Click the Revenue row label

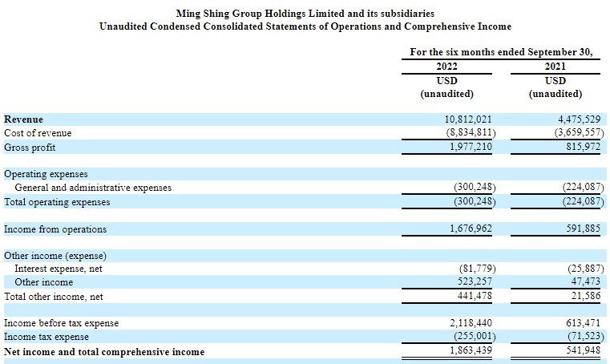click(x=23, y=119)
